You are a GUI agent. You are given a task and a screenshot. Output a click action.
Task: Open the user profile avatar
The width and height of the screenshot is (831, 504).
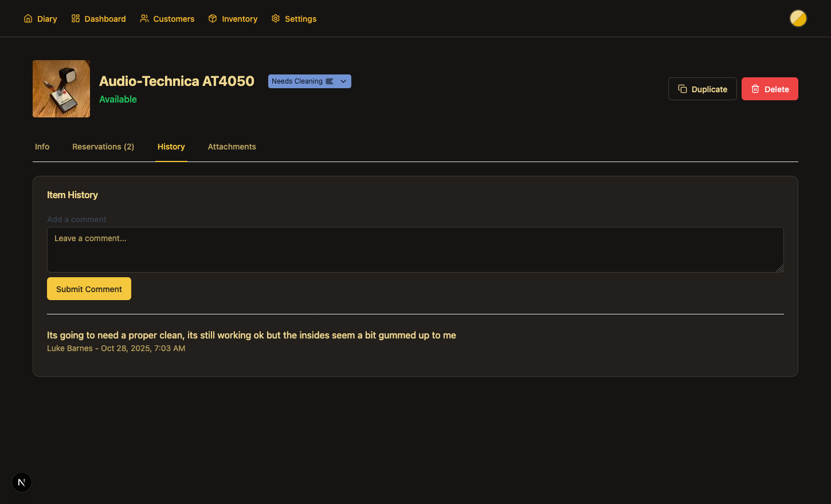click(x=798, y=19)
